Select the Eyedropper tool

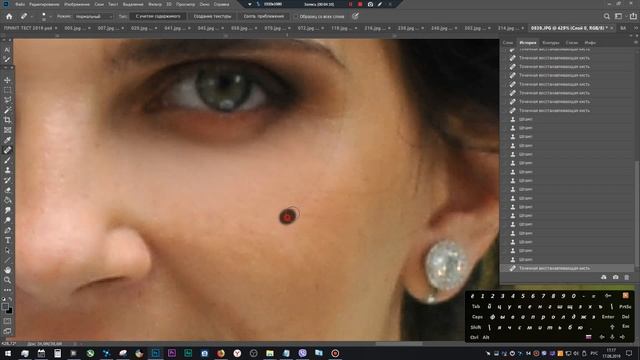(7, 140)
